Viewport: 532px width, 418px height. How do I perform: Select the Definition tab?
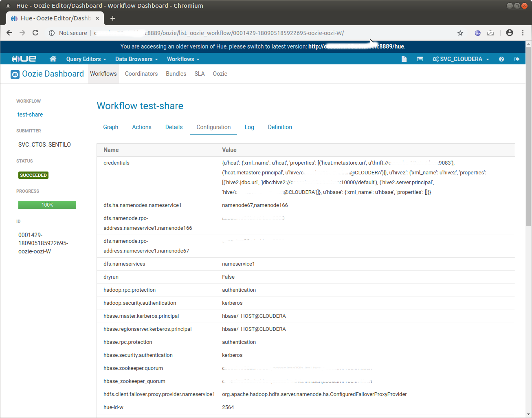point(280,127)
